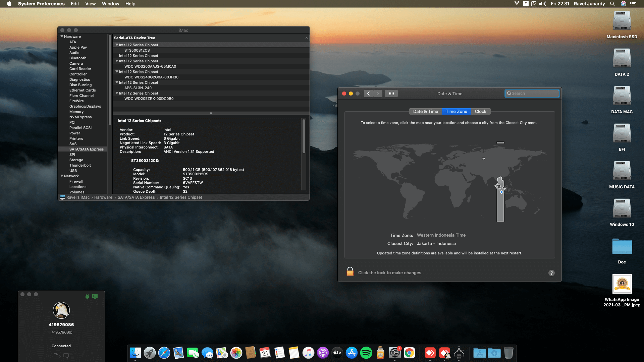
Task: Click the detail pane vertical scrollbar
Action: point(304,136)
